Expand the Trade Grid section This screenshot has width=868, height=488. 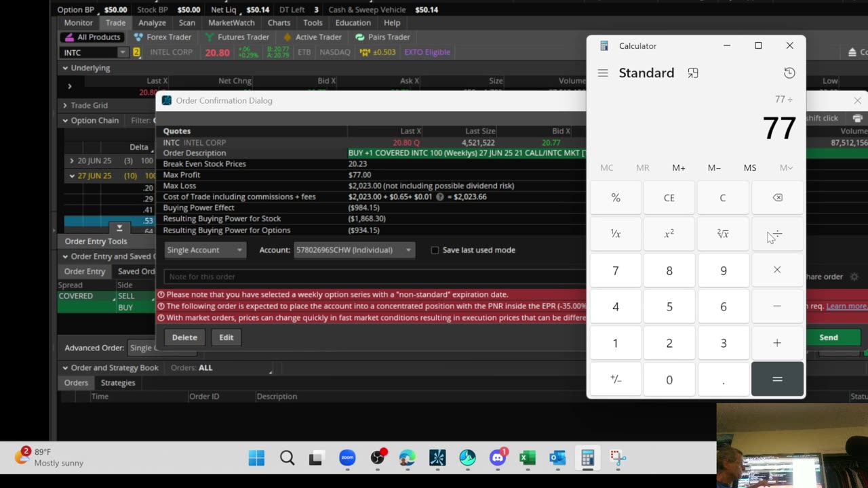coord(65,105)
